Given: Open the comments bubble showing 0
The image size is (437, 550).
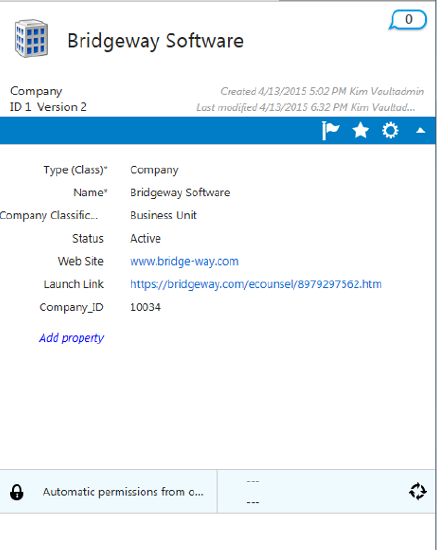Looking at the screenshot, I should (408, 20).
